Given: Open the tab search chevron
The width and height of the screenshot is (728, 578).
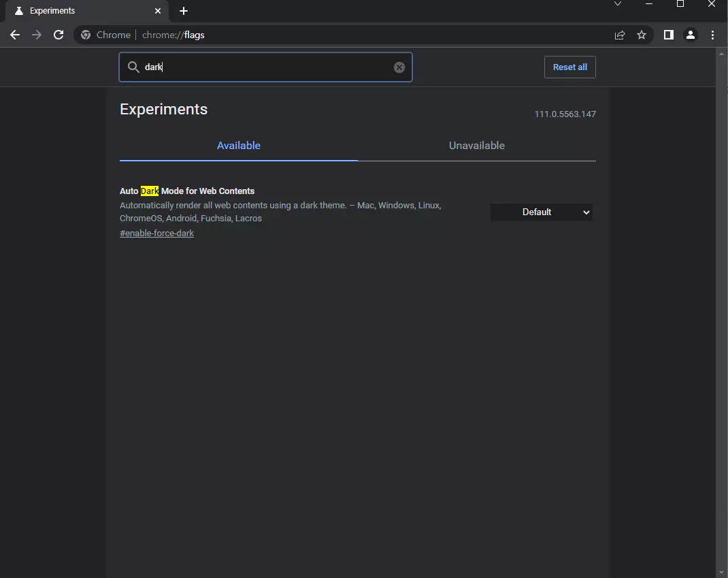Looking at the screenshot, I should [618, 3].
